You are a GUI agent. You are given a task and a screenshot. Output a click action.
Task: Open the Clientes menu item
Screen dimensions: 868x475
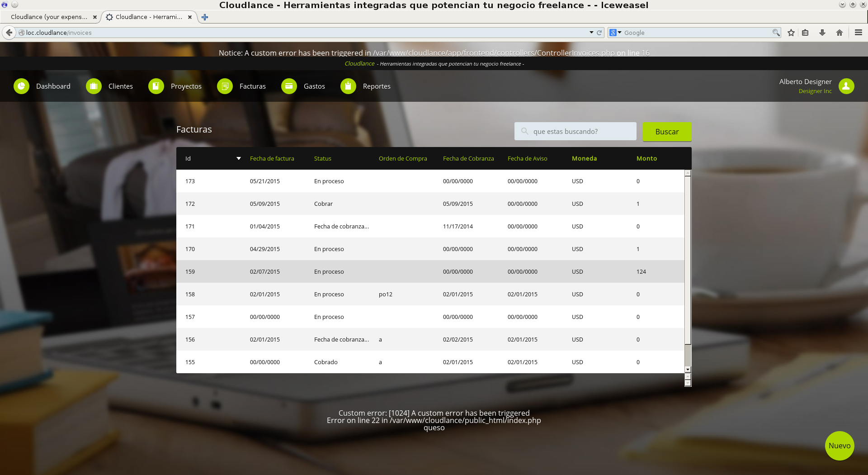click(x=121, y=86)
